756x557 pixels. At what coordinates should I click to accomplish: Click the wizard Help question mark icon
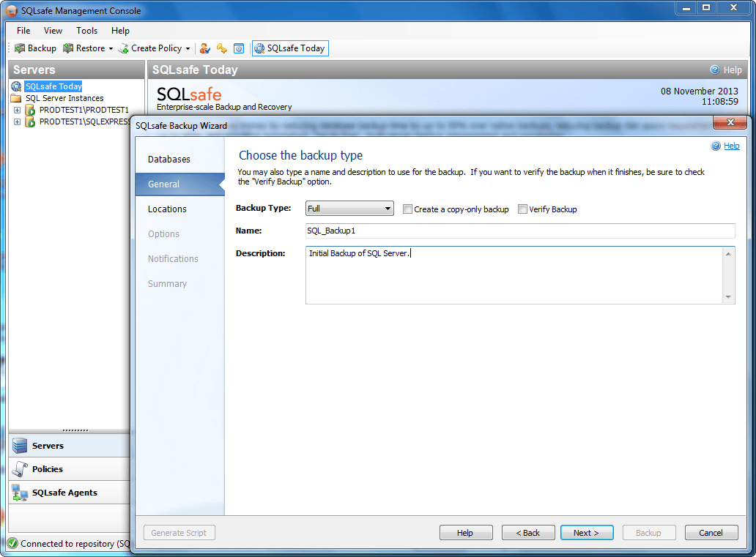(716, 146)
